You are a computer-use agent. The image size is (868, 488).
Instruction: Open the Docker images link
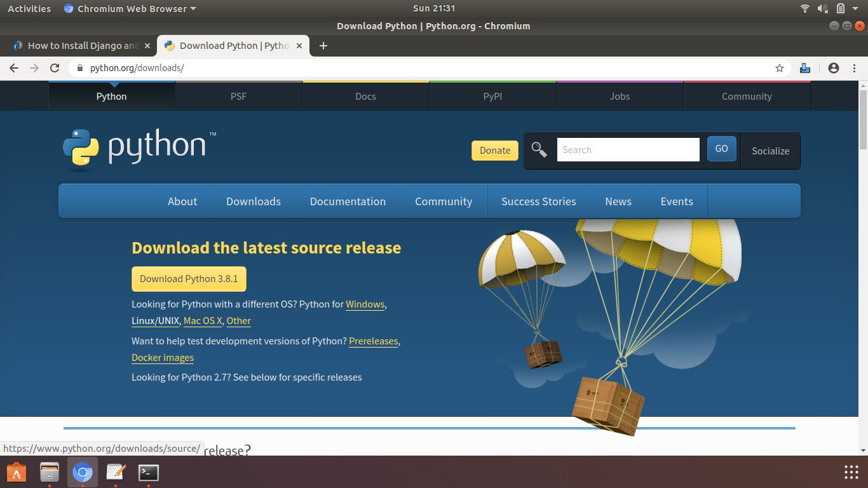[x=163, y=358]
